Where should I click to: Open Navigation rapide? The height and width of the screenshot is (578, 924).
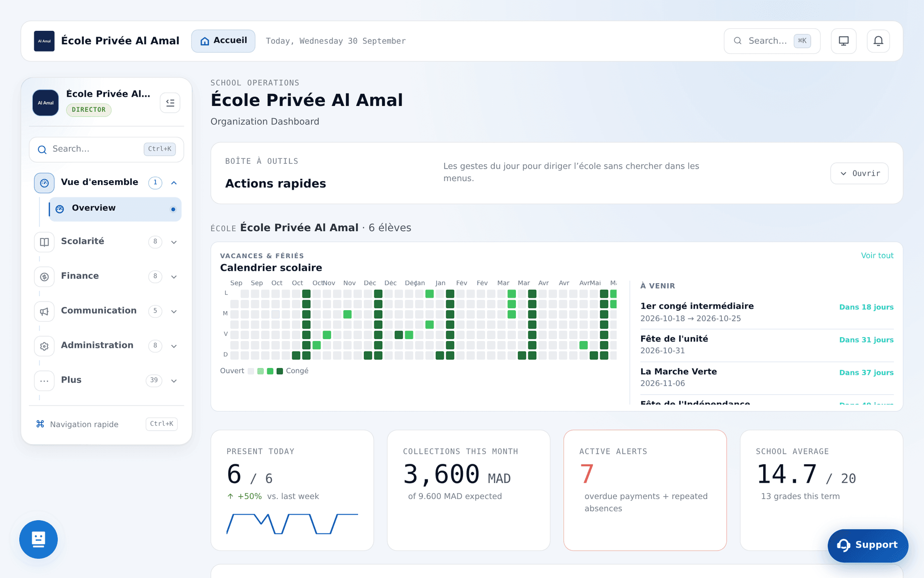[x=106, y=424]
